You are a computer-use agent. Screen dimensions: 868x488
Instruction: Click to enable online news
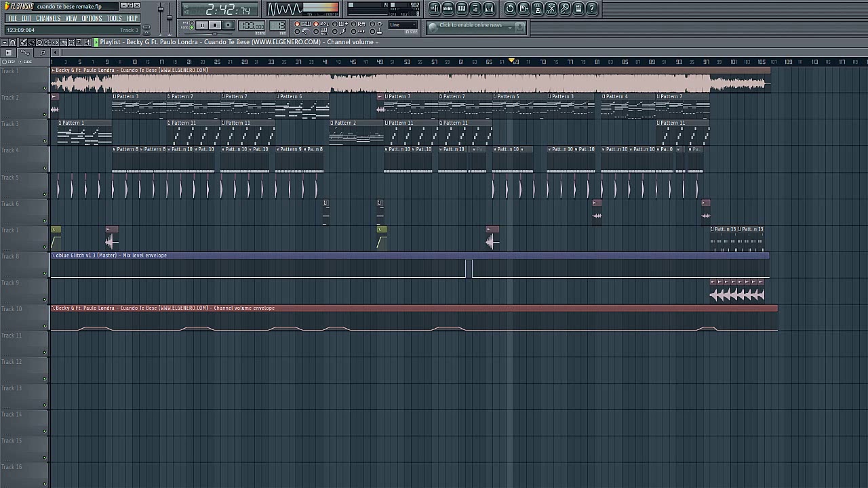[x=471, y=25]
